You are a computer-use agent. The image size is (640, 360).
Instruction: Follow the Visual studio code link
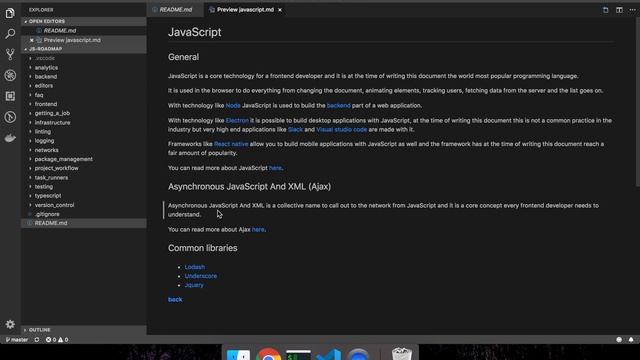(342, 129)
